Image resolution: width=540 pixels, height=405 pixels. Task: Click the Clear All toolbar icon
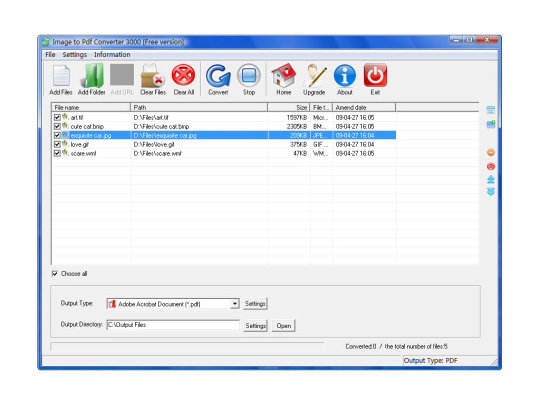[184, 75]
